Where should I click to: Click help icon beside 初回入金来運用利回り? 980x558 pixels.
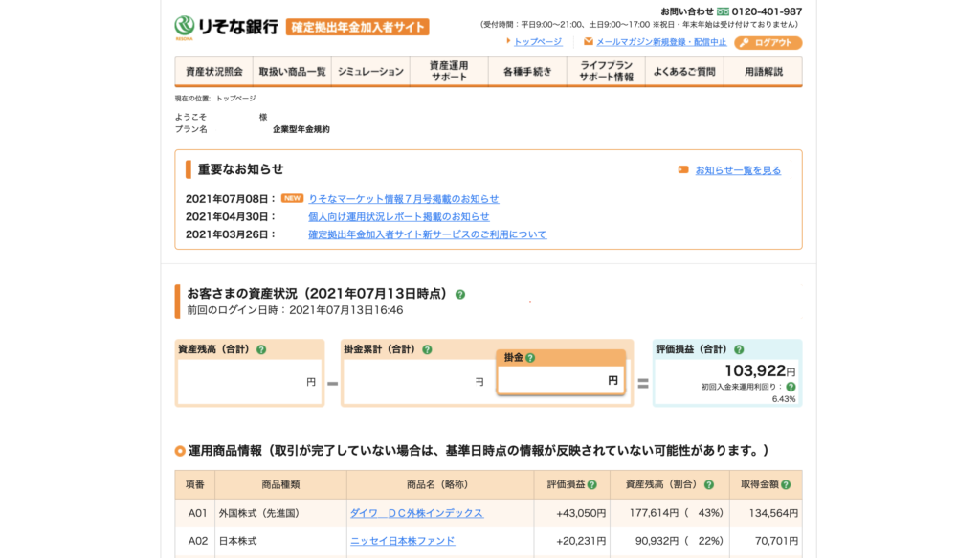pyautogui.click(x=791, y=387)
